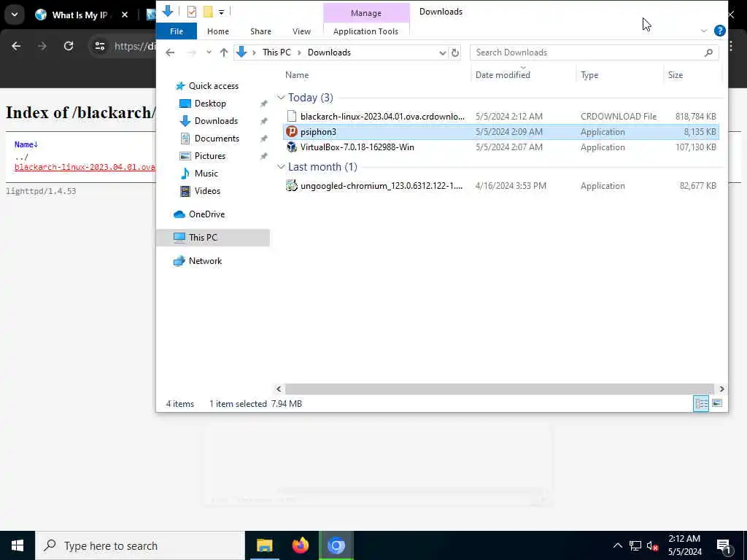Open browser tab search dropdown
This screenshot has width=747, height=560.
point(15,15)
